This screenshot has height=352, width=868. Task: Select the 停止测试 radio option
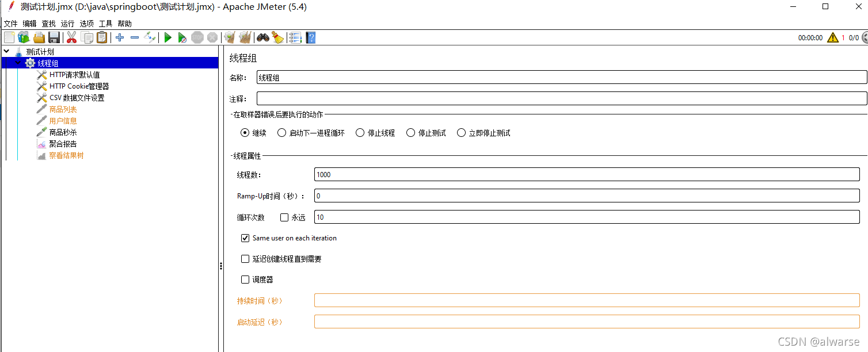(x=410, y=133)
